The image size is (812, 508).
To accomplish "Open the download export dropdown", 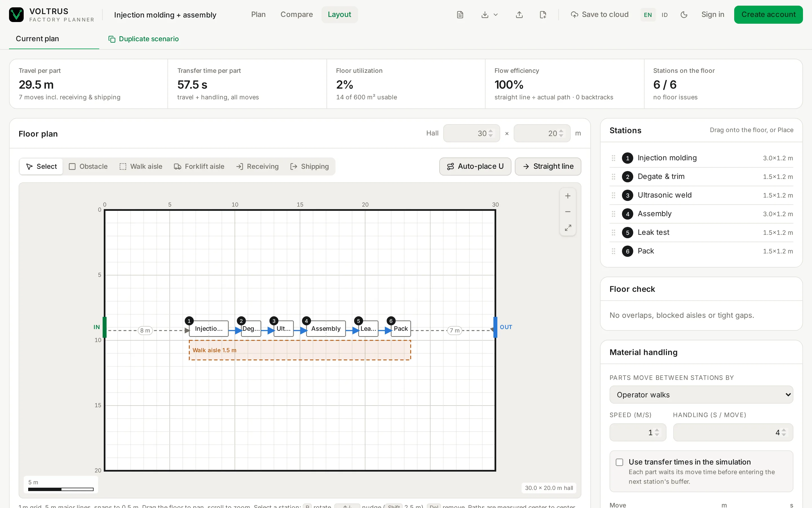I will click(489, 15).
